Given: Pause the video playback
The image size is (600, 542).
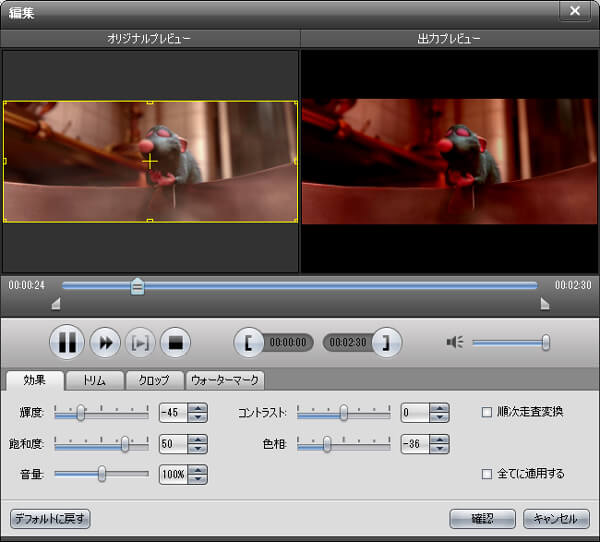Looking at the screenshot, I should pyautogui.click(x=67, y=342).
